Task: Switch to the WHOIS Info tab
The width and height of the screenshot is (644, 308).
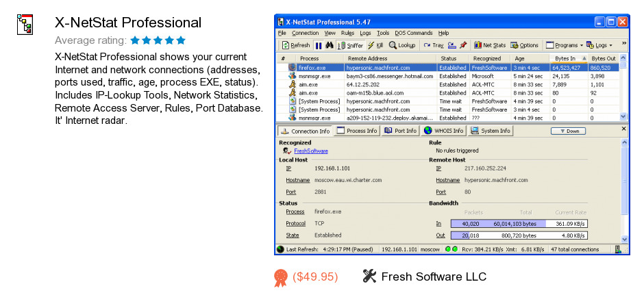Action: click(443, 131)
